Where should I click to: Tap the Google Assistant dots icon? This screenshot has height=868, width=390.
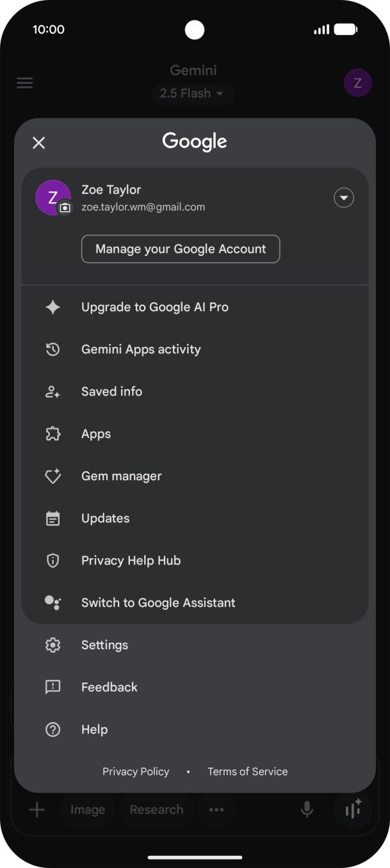point(53,603)
